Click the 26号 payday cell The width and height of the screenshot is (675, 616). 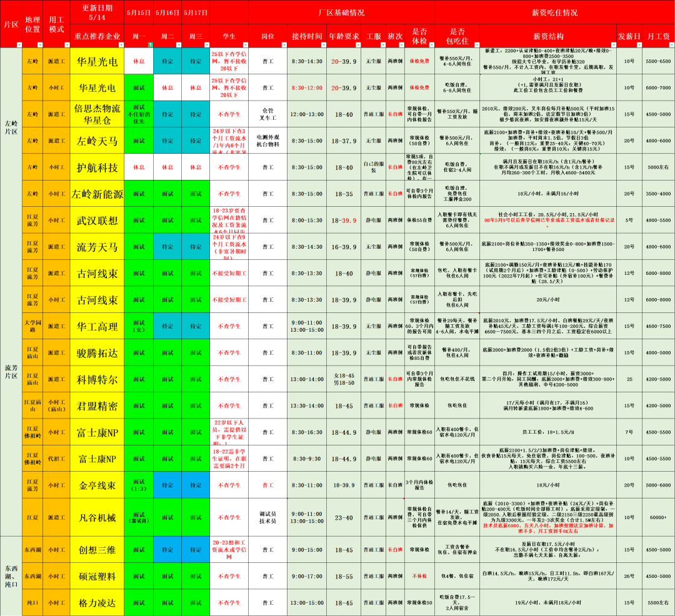(629, 577)
